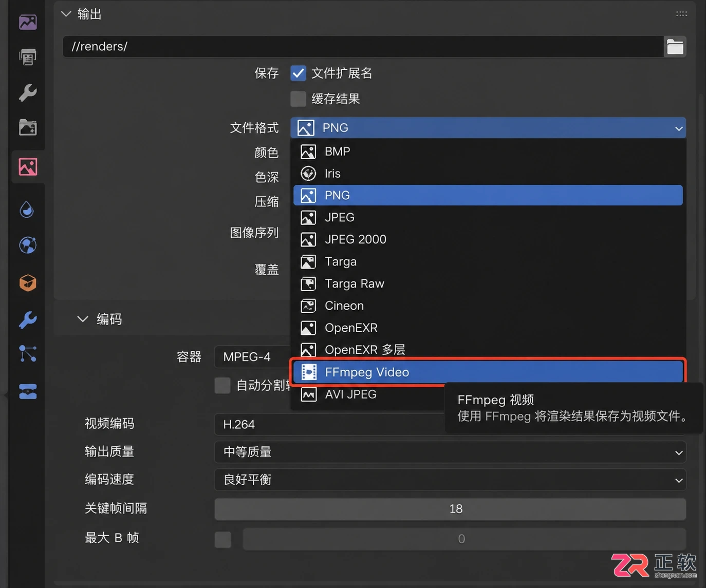This screenshot has width=706, height=588.
Task: Open the World properties globe icon
Action: tap(28, 245)
